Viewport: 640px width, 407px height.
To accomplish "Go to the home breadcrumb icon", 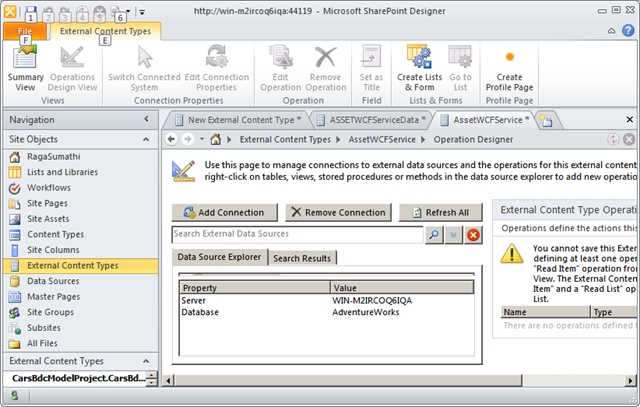I will (x=216, y=140).
